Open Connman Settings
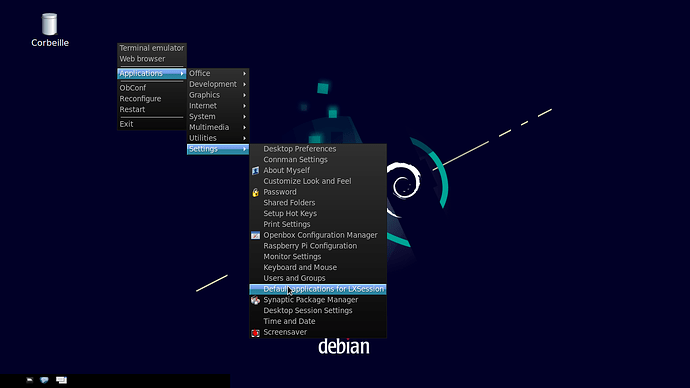 [x=318, y=160]
